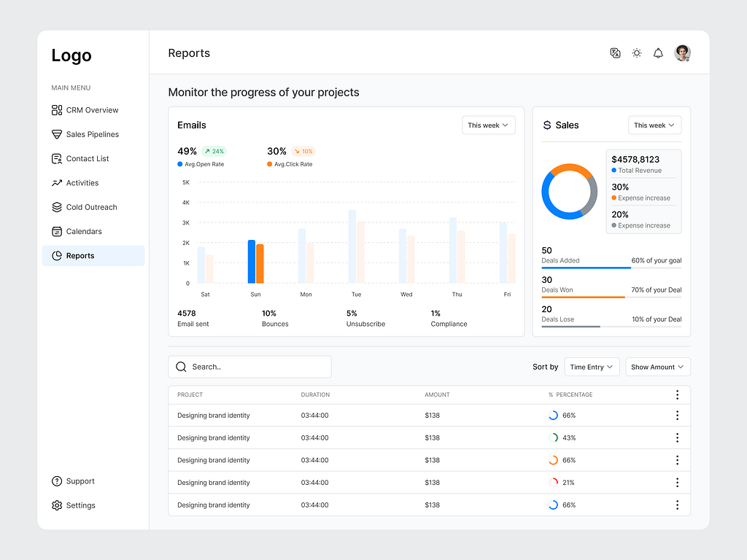Expand the Sales 'This week' dropdown

(654, 125)
